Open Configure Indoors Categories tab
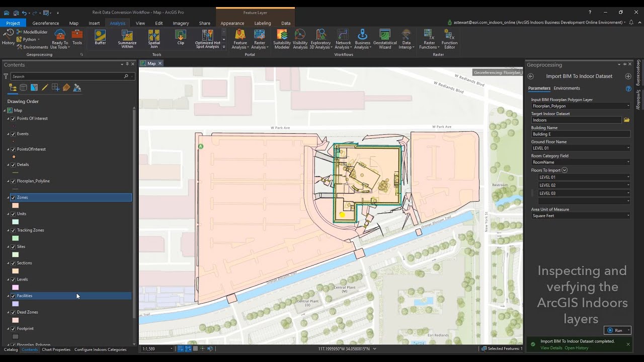 coord(101,349)
